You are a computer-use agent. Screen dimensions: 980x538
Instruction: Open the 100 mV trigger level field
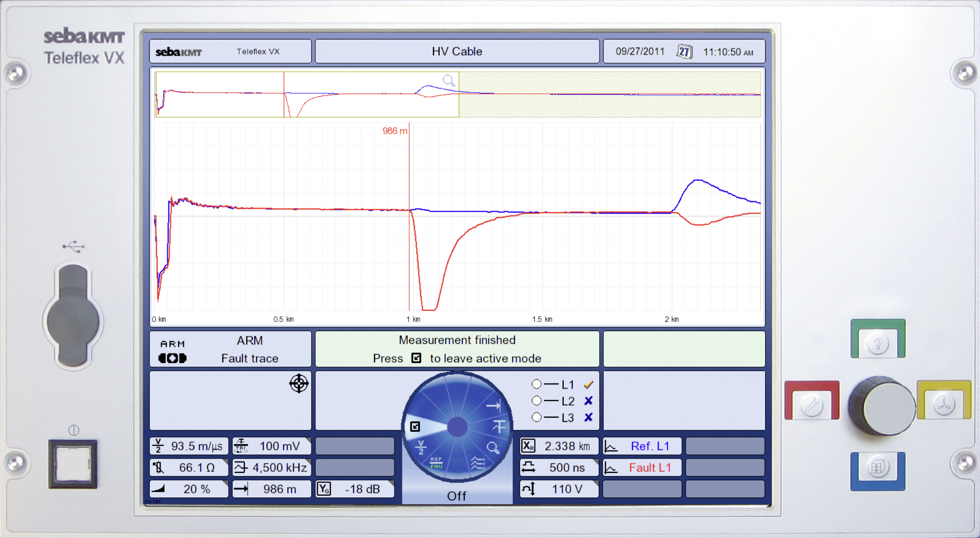click(x=272, y=446)
